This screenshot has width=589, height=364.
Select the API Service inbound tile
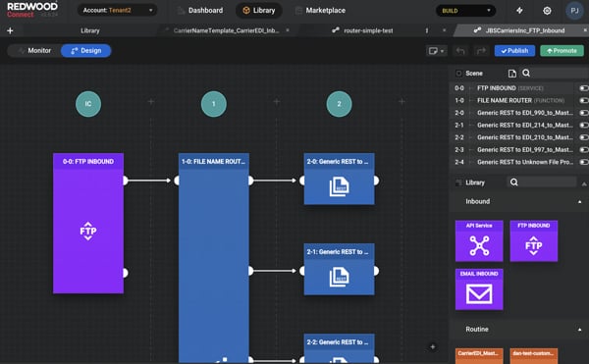(479, 241)
